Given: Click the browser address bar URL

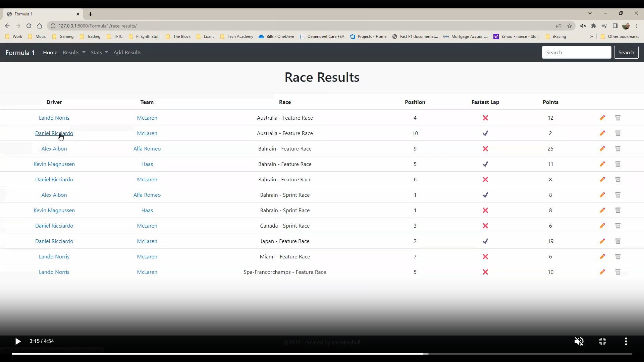Looking at the screenshot, I should click(98, 26).
